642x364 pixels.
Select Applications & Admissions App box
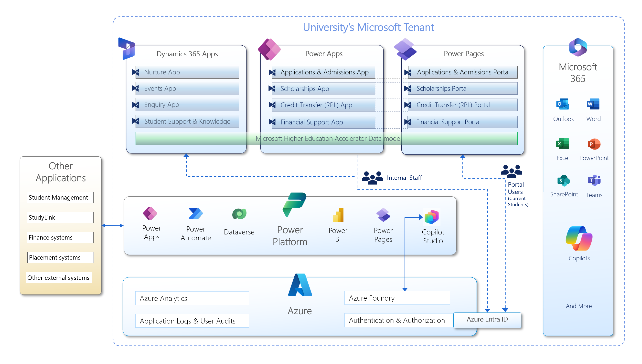click(x=323, y=72)
